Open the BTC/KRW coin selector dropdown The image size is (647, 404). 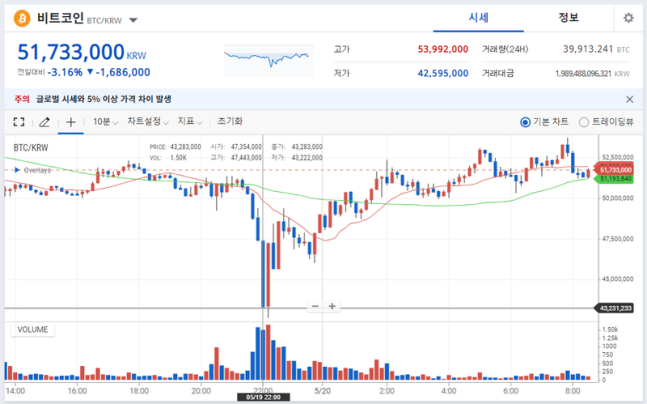[x=133, y=20]
